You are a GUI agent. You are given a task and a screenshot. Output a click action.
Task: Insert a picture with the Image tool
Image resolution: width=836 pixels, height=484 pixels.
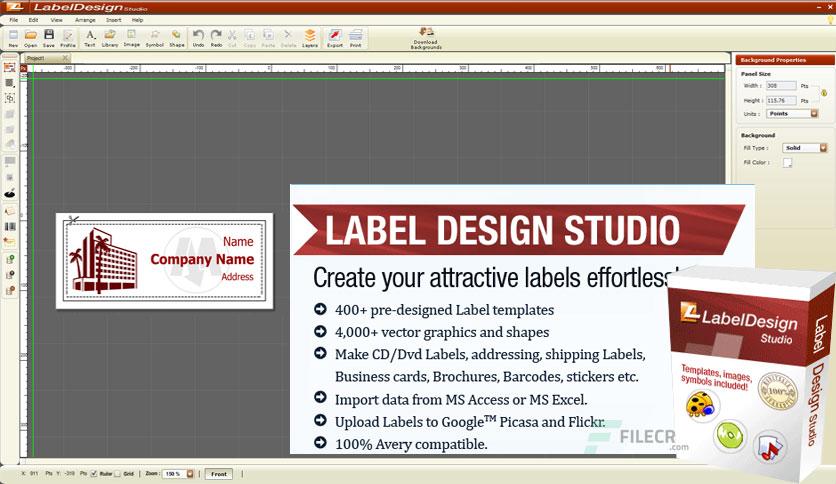[x=132, y=38]
